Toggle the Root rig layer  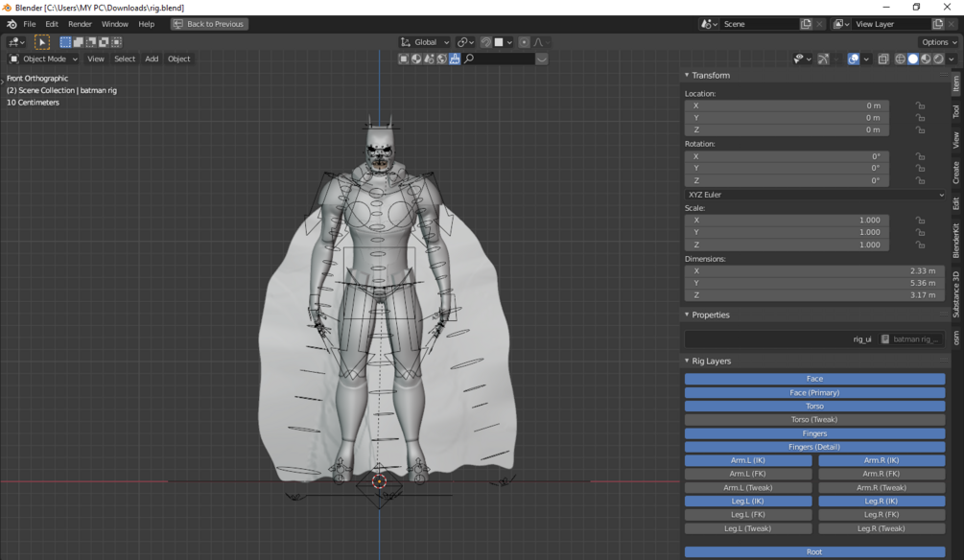point(815,552)
